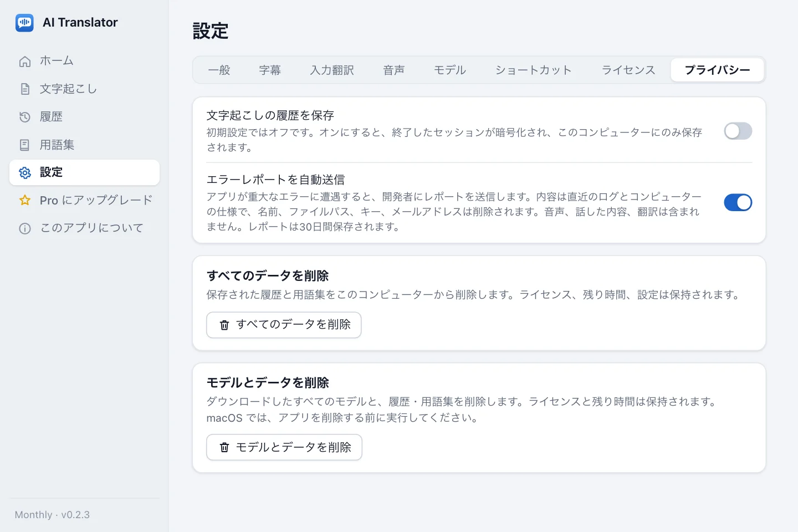Open Pro にアップグレード in the sidebar

tap(84, 200)
